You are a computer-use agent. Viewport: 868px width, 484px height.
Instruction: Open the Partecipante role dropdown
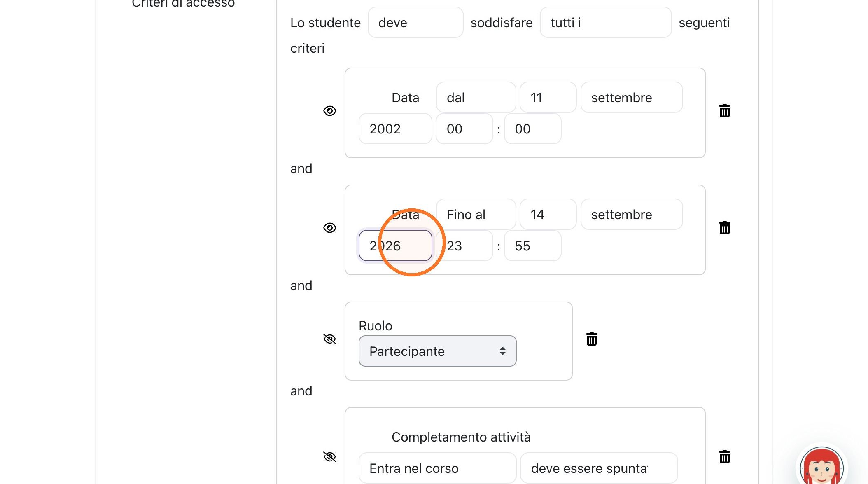click(x=437, y=351)
